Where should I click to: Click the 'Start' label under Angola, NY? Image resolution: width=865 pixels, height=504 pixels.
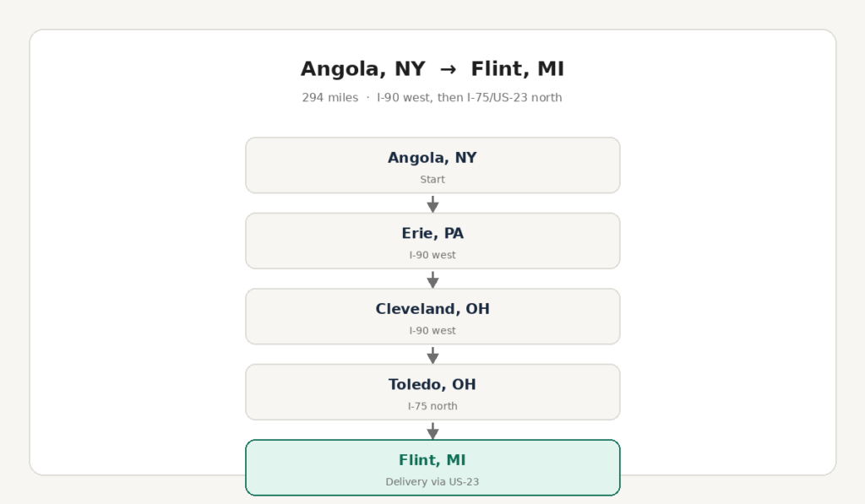[x=432, y=179]
